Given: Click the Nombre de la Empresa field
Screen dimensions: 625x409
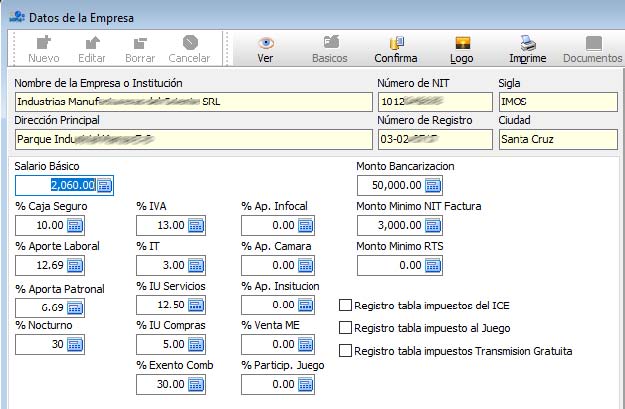Looking at the screenshot, I should 194,102.
